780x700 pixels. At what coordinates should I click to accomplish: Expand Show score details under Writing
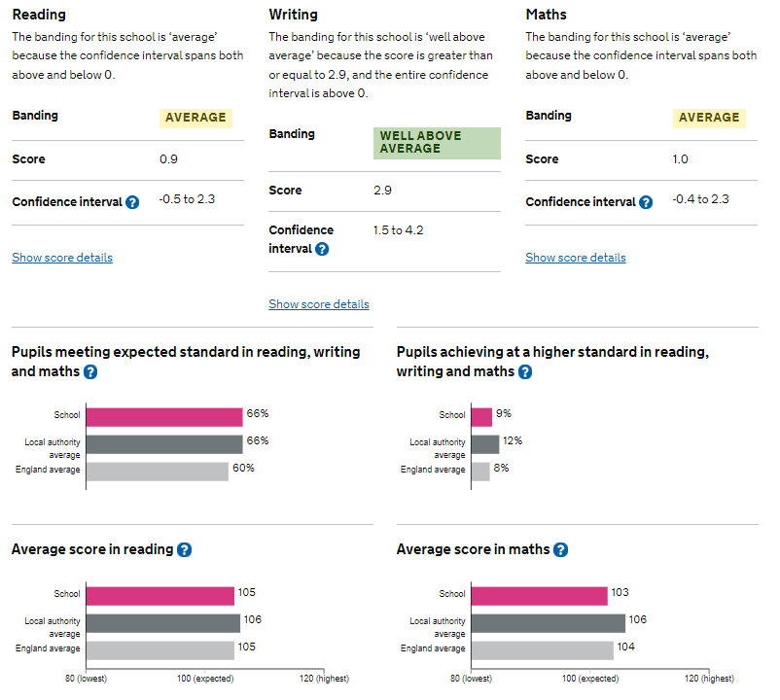click(319, 304)
